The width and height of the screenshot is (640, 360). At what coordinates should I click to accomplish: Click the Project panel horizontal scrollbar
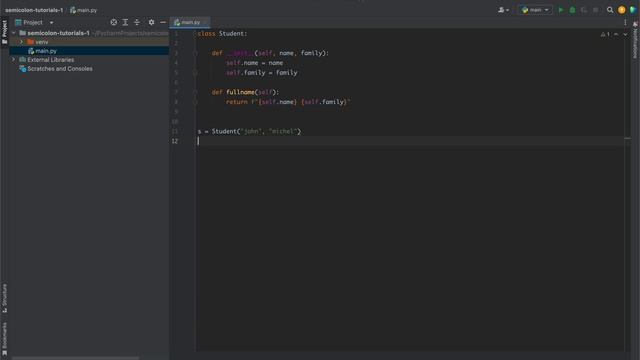tap(76, 358)
